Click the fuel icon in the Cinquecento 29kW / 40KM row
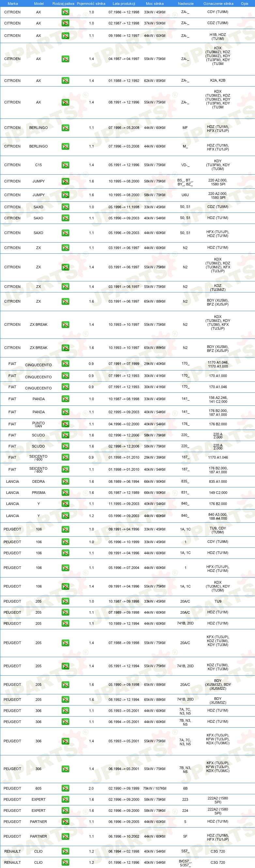The width and height of the screenshot is (255, 868). tap(65, 364)
